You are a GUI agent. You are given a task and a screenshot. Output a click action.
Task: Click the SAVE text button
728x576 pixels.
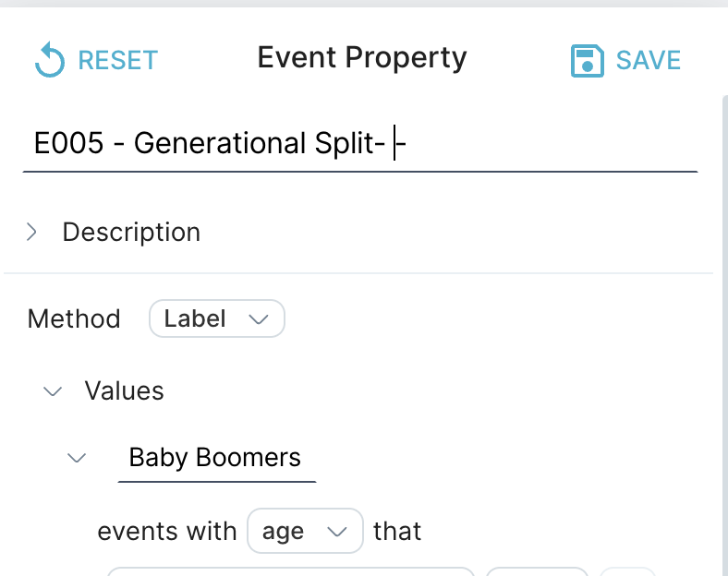point(649,60)
